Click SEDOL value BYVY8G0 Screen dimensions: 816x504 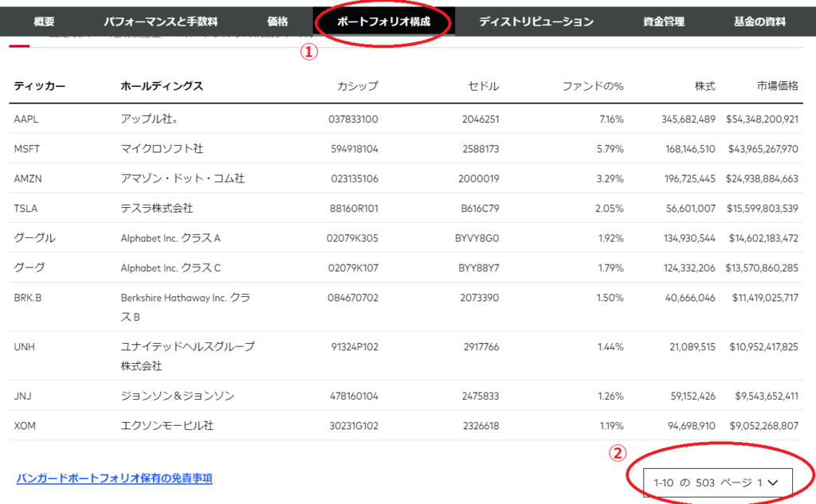477,238
